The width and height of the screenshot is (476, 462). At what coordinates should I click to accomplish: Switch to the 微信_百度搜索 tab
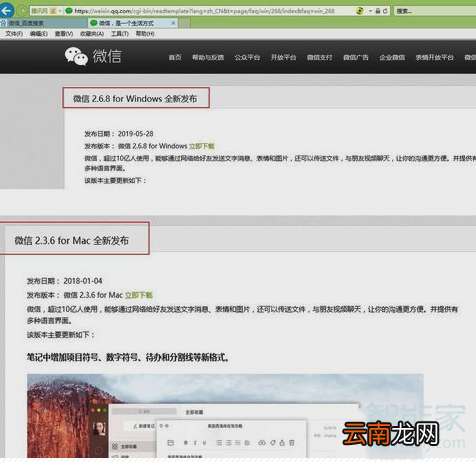pos(43,23)
